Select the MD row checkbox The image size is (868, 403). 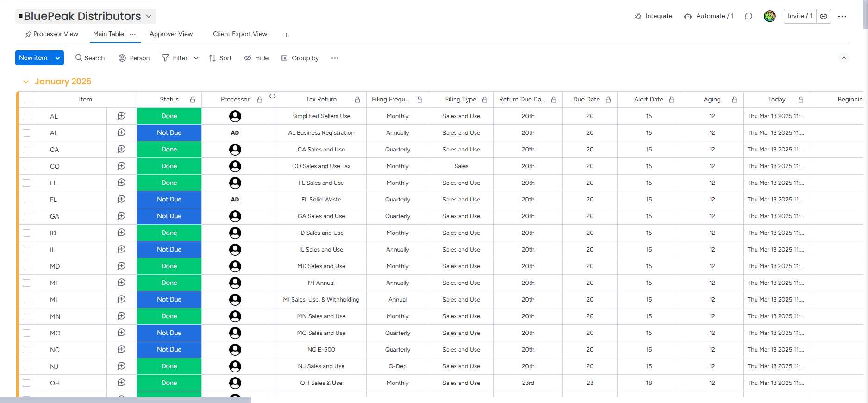[26, 266]
